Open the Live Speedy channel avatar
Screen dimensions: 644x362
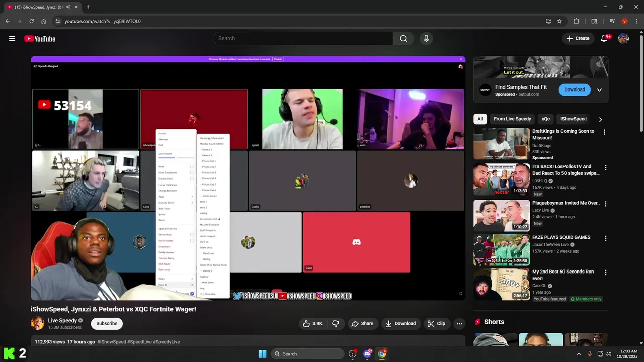(x=37, y=324)
